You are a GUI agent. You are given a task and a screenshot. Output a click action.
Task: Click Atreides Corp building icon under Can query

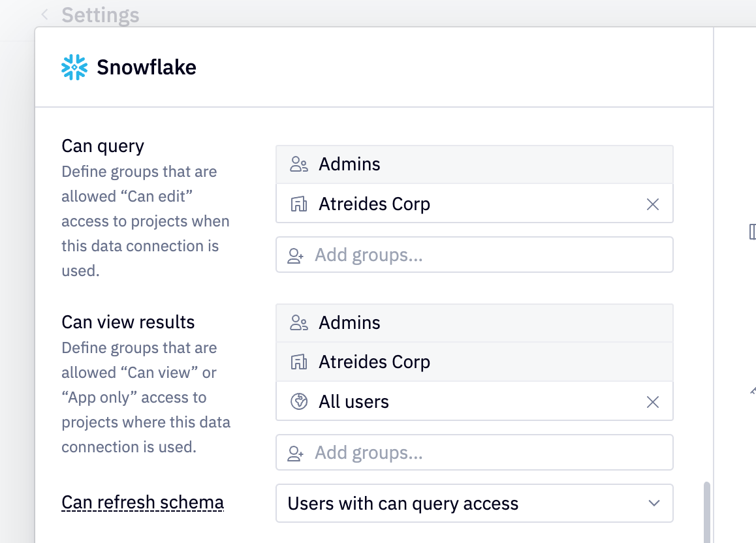click(x=299, y=204)
